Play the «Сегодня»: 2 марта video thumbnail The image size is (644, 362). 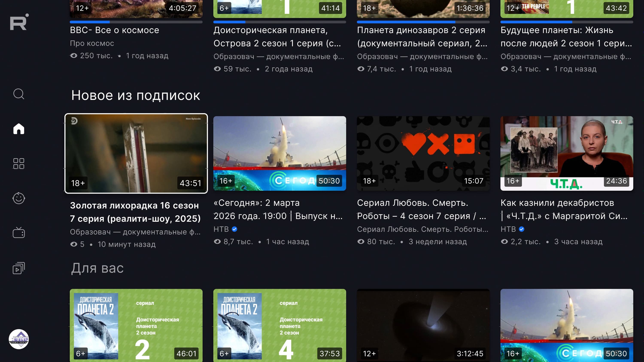pos(279,153)
